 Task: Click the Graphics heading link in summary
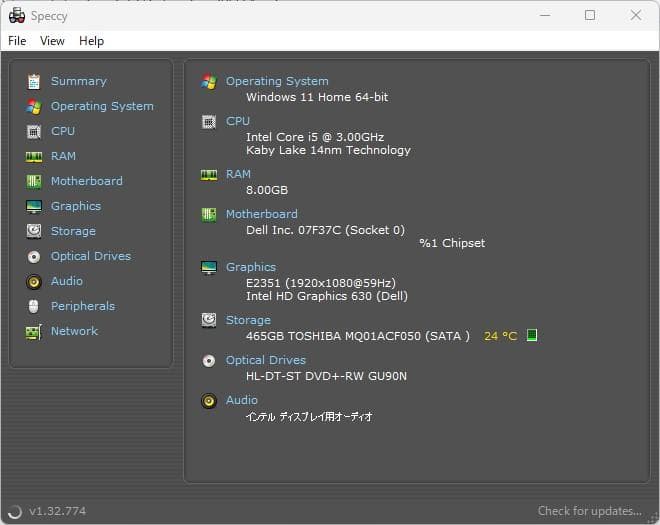pyautogui.click(x=251, y=267)
